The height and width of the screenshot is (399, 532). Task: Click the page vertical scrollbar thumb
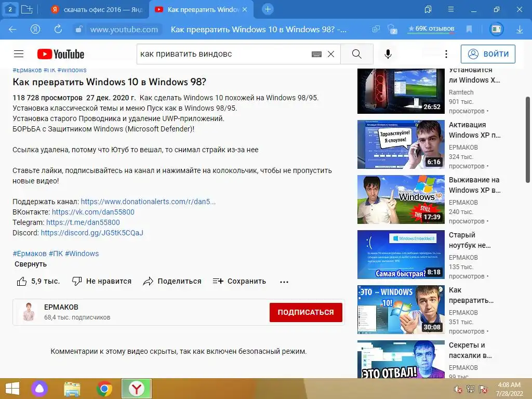(x=528, y=140)
